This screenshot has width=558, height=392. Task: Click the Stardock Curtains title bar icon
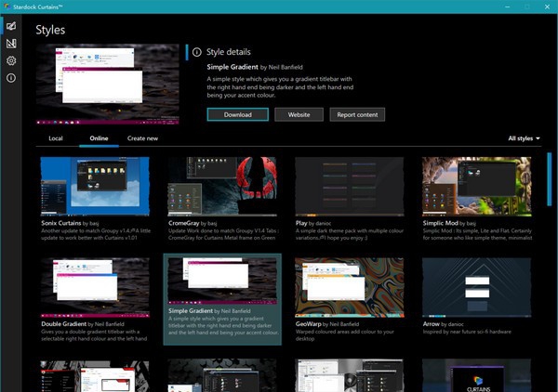pos(7,7)
